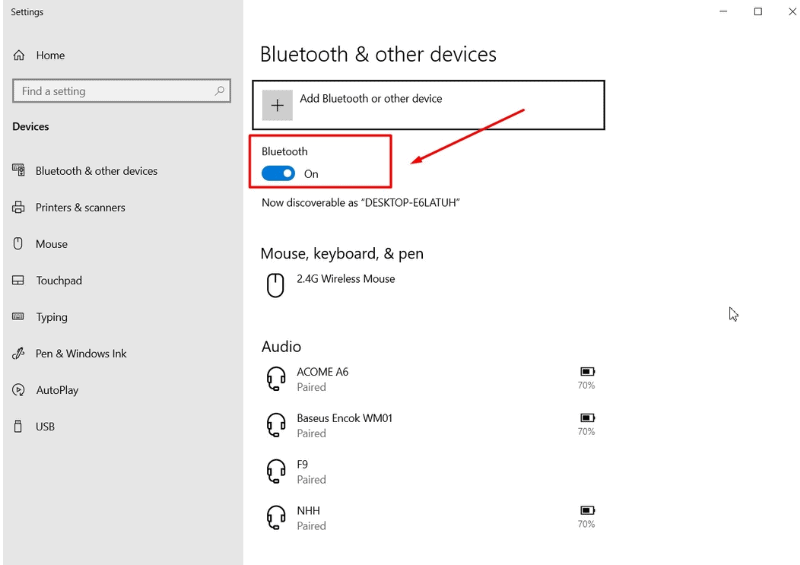Open Printers & scanners settings
The width and height of the screenshot is (800, 565).
[x=80, y=208]
